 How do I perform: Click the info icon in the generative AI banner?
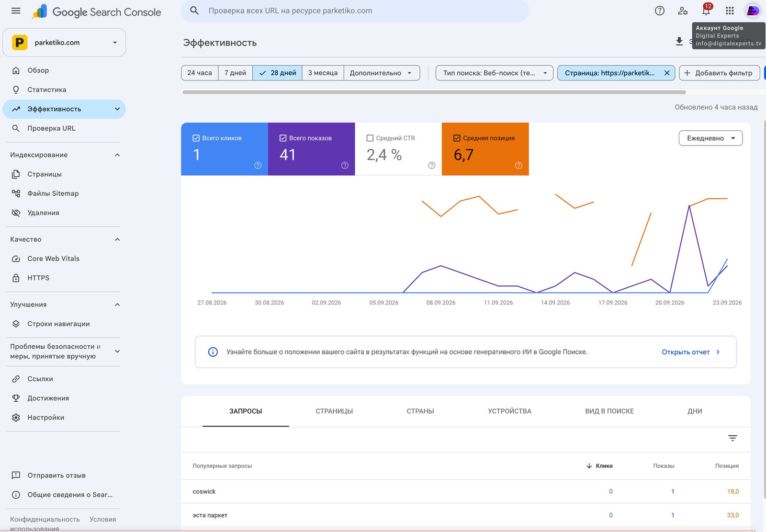click(213, 352)
